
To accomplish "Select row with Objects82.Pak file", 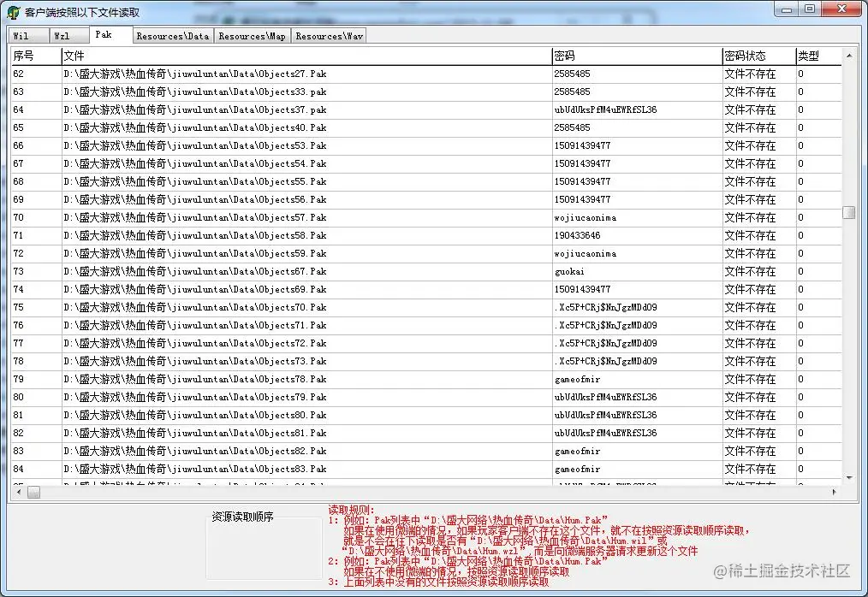I will [x=426, y=452].
